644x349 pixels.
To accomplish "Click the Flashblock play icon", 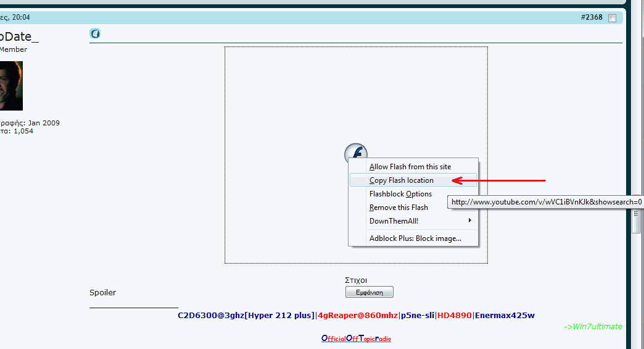I will pos(356,151).
